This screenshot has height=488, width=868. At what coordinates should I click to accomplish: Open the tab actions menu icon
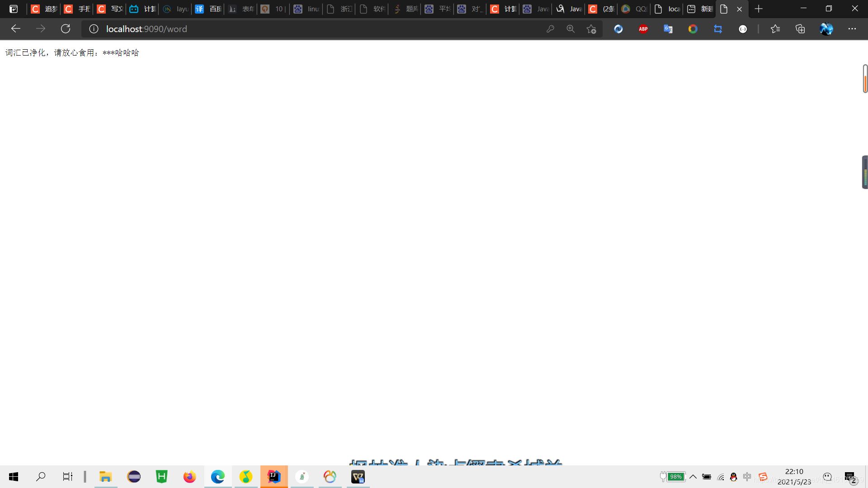pos(14,9)
